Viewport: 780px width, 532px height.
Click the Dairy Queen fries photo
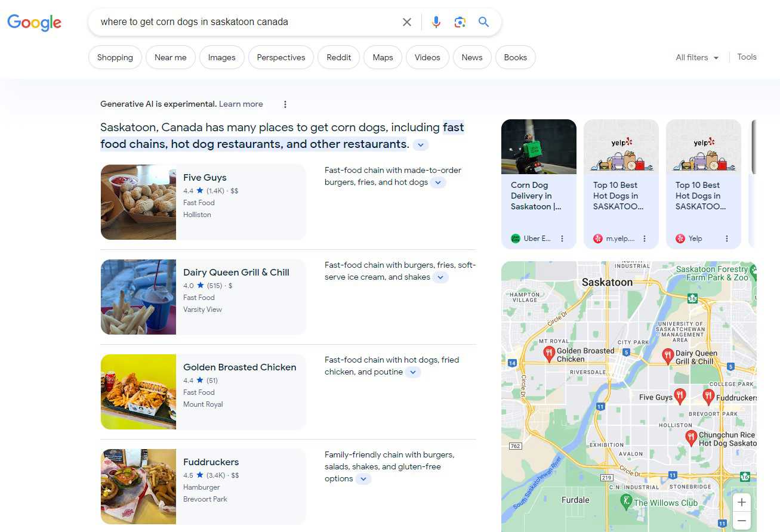pyautogui.click(x=138, y=297)
